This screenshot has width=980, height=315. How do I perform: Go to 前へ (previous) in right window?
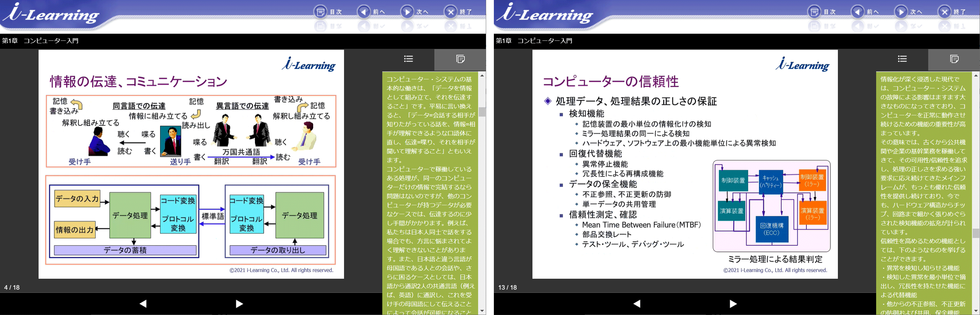[865, 12]
